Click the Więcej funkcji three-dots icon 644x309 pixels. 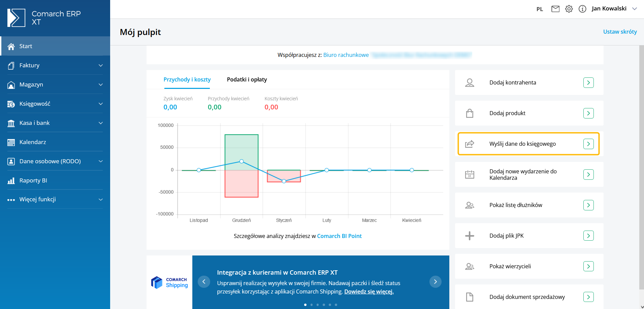coord(11,200)
